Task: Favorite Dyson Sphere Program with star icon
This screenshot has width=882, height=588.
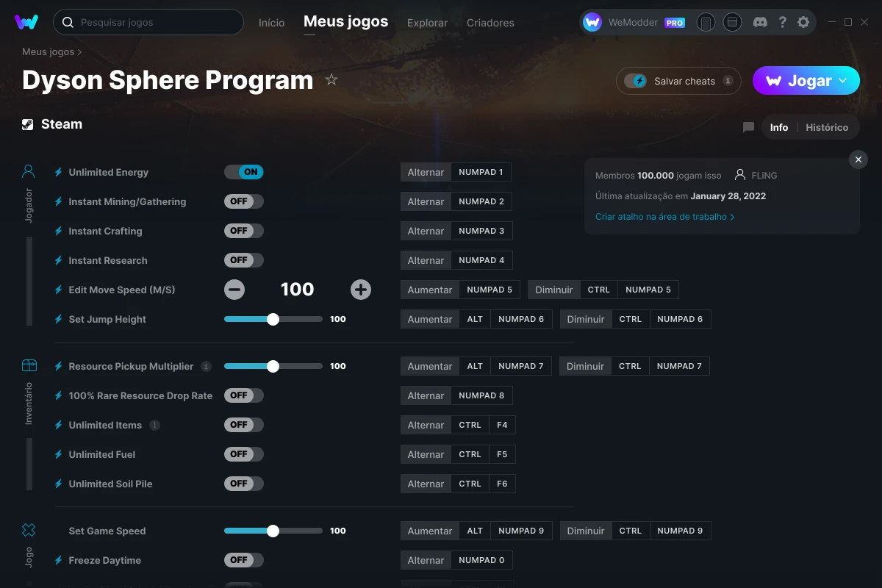Action: [x=331, y=79]
